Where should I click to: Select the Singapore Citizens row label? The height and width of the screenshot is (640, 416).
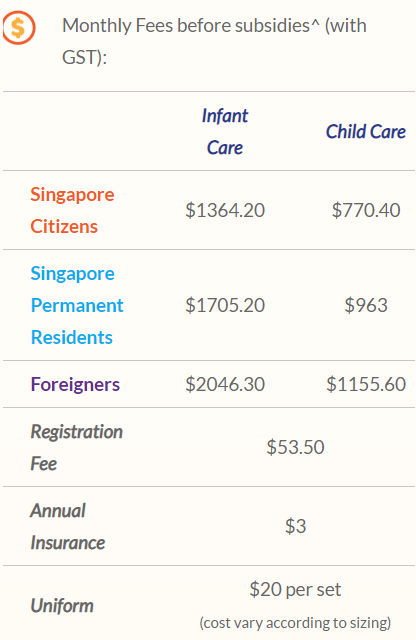coord(72,210)
